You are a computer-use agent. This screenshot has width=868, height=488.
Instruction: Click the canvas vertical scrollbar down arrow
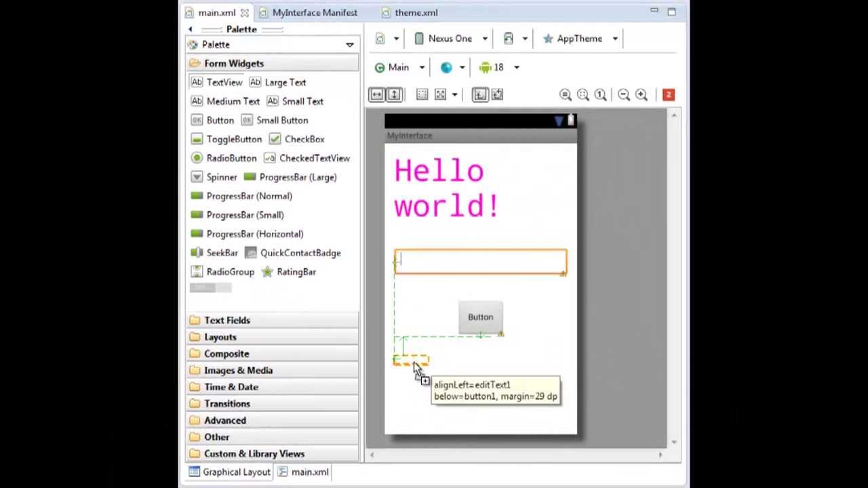point(673,442)
